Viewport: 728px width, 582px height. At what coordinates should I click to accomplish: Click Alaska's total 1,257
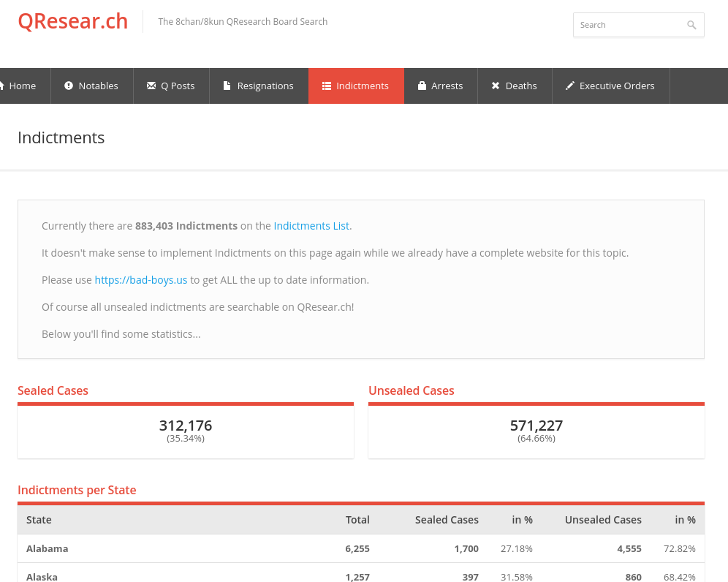coord(357,577)
